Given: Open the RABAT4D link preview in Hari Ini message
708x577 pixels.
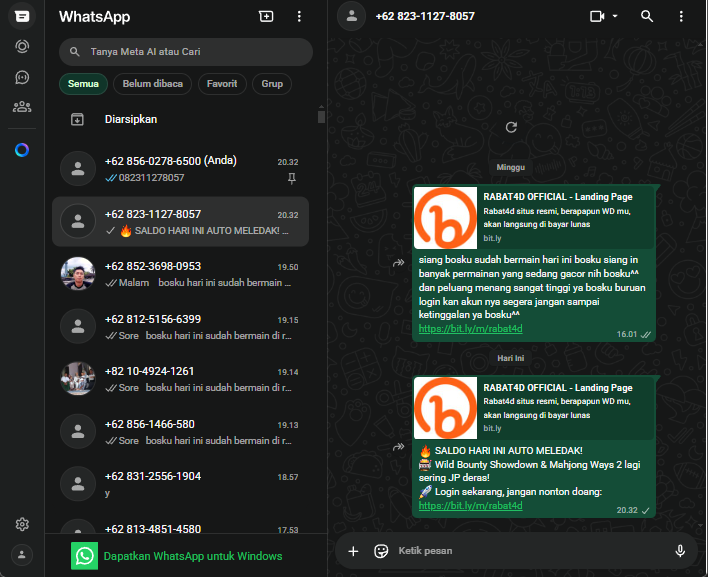Looking at the screenshot, I should (x=534, y=408).
